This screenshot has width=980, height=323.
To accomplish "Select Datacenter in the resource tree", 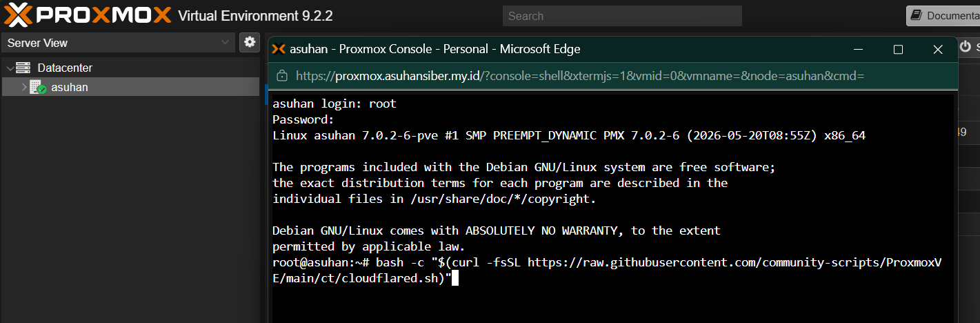I will tap(65, 68).
